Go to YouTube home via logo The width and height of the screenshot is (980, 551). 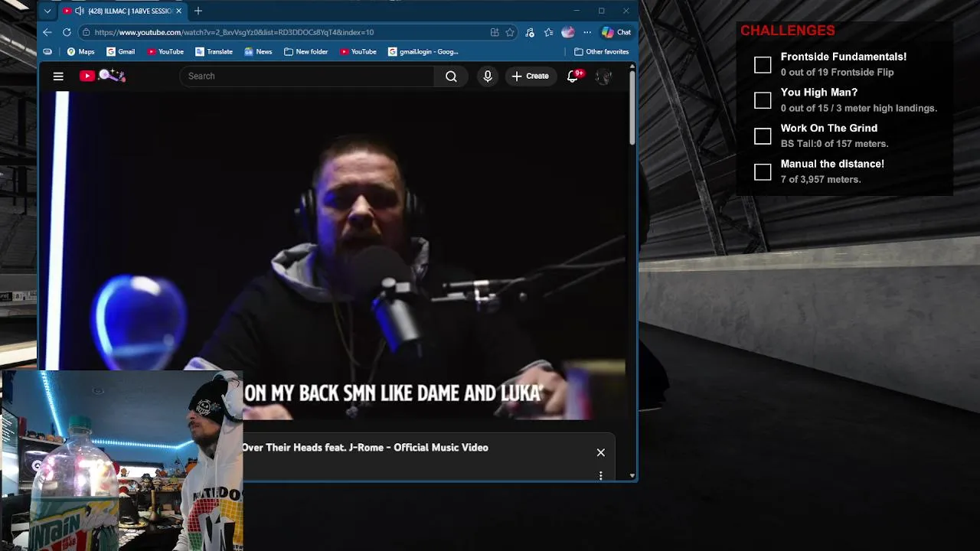pos(102,76)
